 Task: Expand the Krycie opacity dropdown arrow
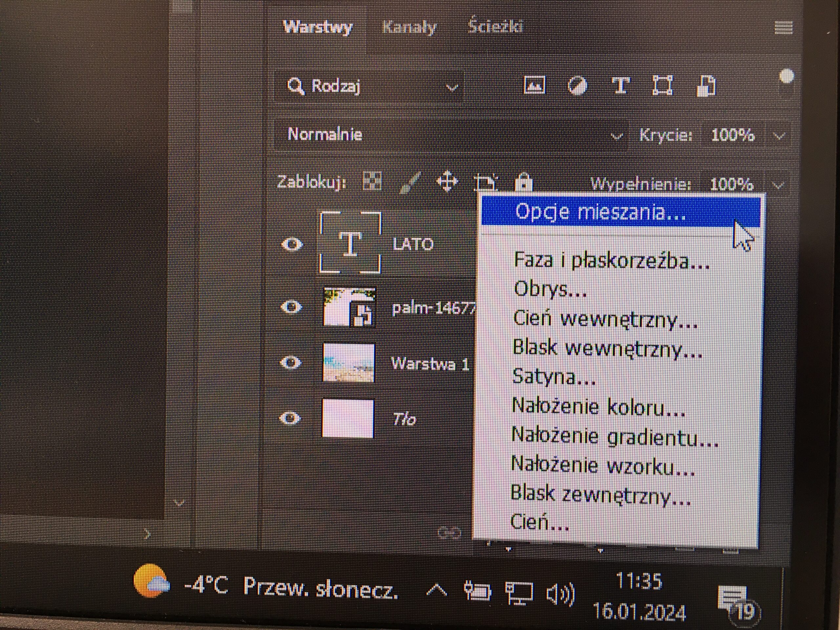779,136
